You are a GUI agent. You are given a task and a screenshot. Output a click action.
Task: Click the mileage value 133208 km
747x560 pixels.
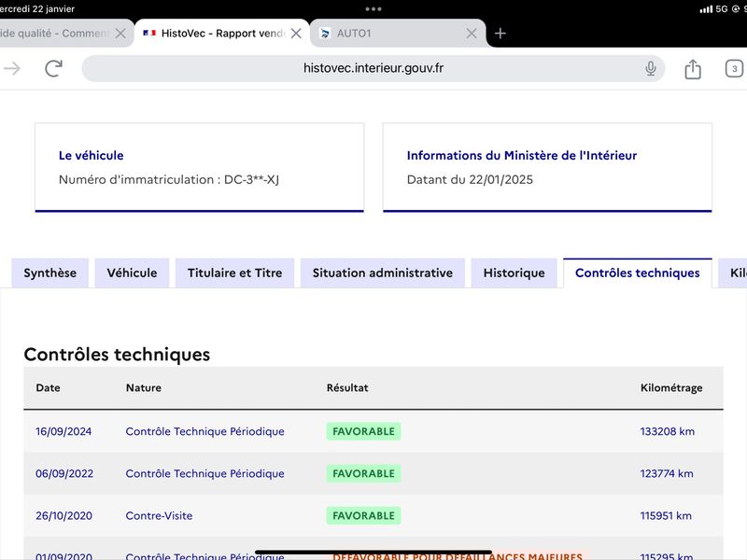[x=668, y=431]
